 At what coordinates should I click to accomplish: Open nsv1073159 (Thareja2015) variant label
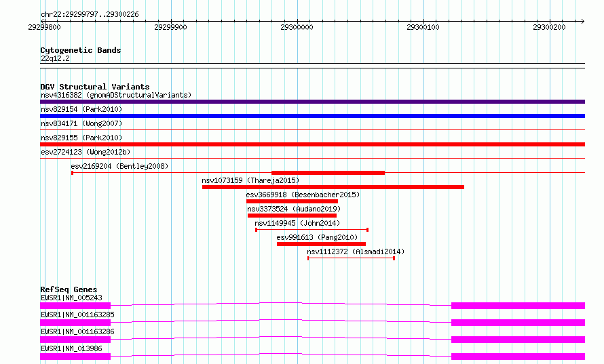click(250, 180)
